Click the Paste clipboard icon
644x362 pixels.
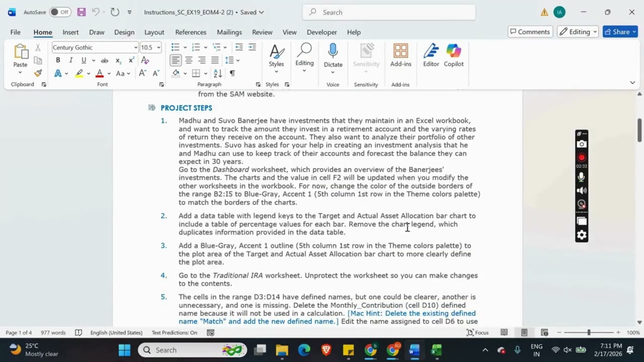[x=21, y=51]
